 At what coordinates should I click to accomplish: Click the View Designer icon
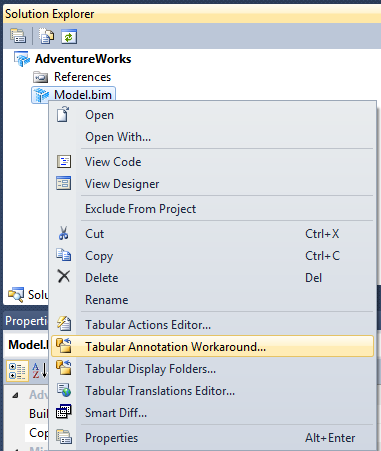[64, 183]
